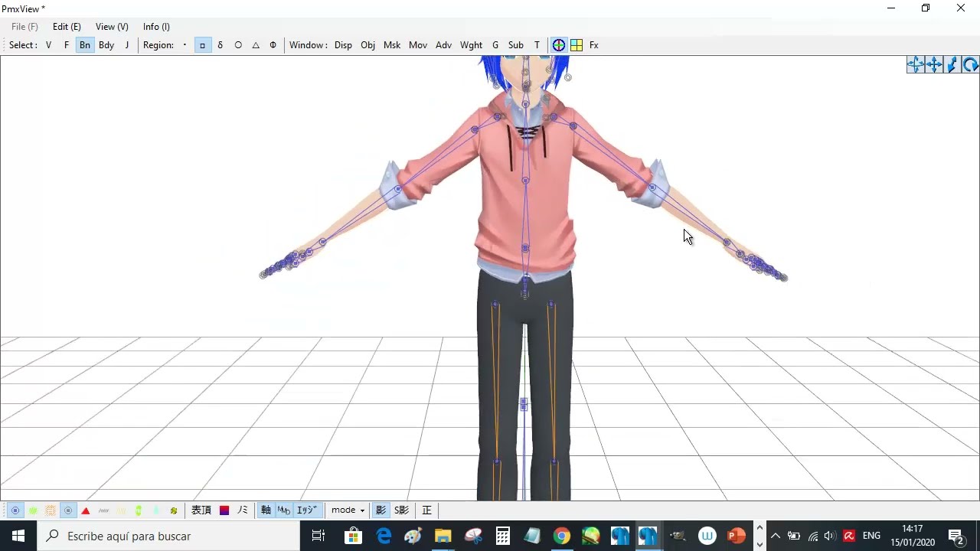Select the lasso region mode
The width and height of the screenshot is (980, 551).
pyautogui.click(x=220, y=45)
